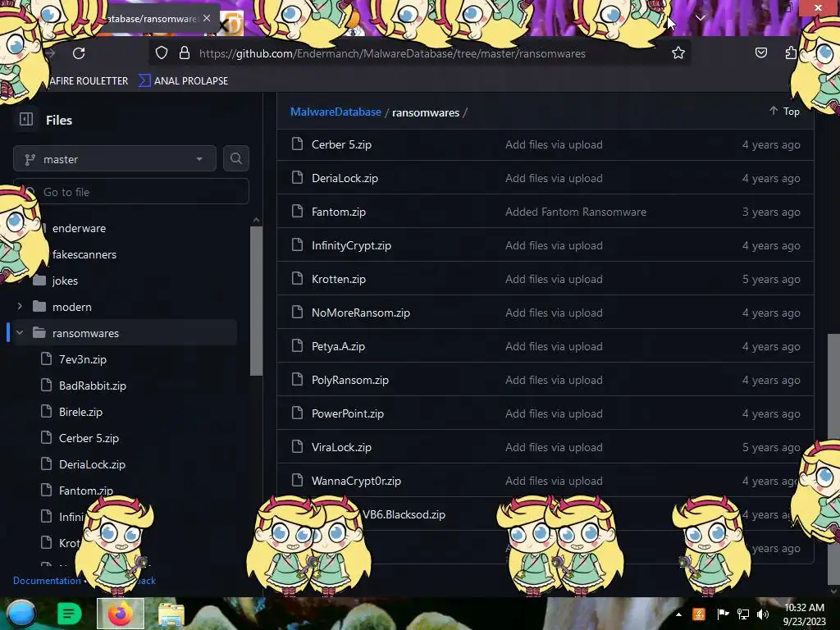Open DeriaLock.zip in main list
The height and width of the screenshot is (630, 840).
pyautogui.click(x=345, y=178)
